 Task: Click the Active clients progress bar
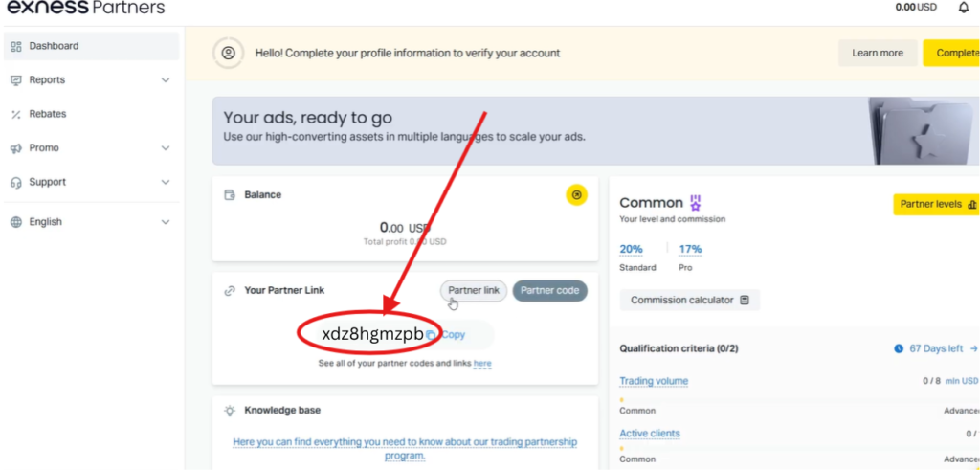point(799,448)
